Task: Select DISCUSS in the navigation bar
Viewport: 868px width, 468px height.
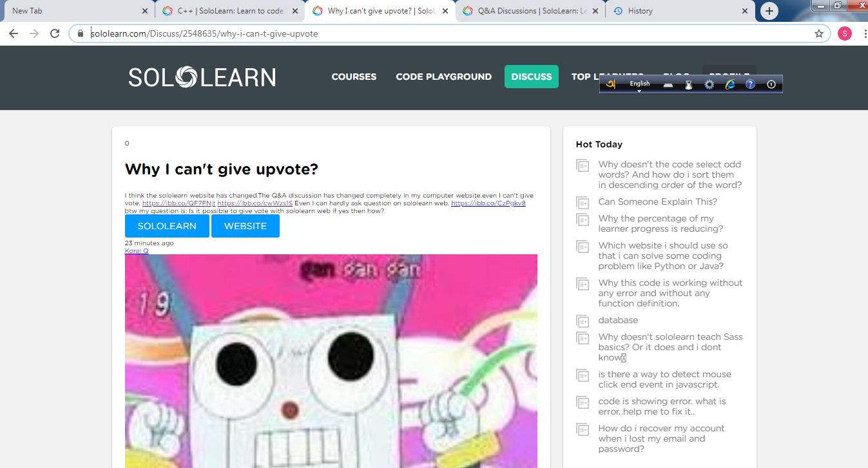Action: (x=532, y=77)
